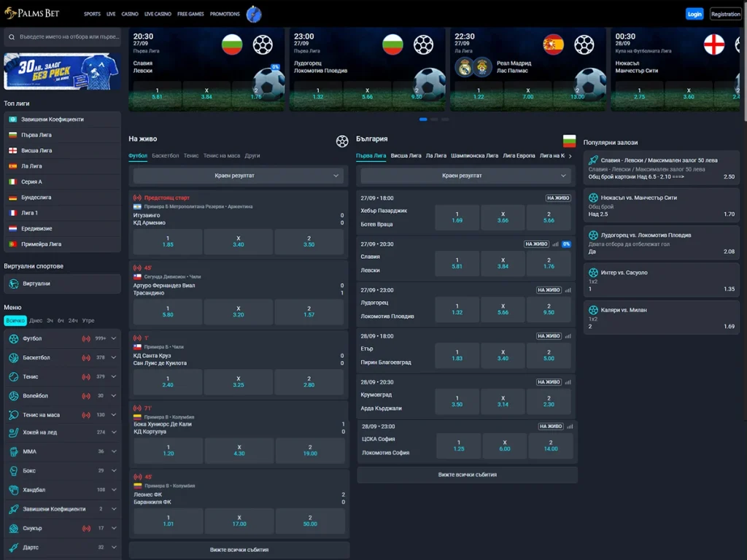Image resolution: width=747 pixels, height=560 pixels.
Task: Click Real Madrid crest in featured match
Action: [x=465, y=67]
